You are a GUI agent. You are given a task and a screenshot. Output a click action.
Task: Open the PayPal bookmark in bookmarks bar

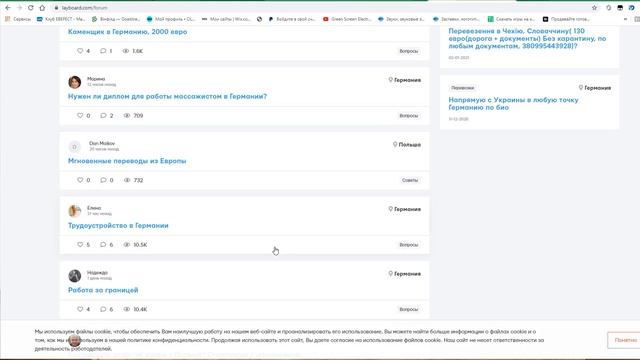tap(292, 19)
